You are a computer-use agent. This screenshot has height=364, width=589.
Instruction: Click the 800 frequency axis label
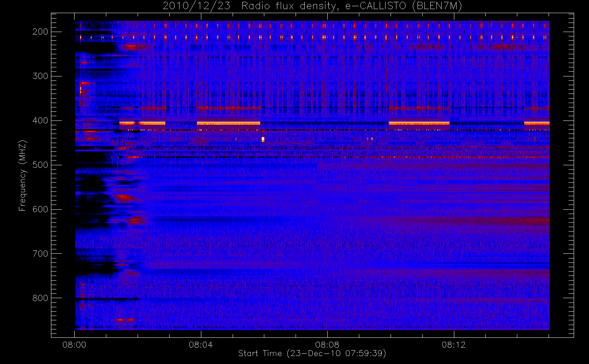40,298
